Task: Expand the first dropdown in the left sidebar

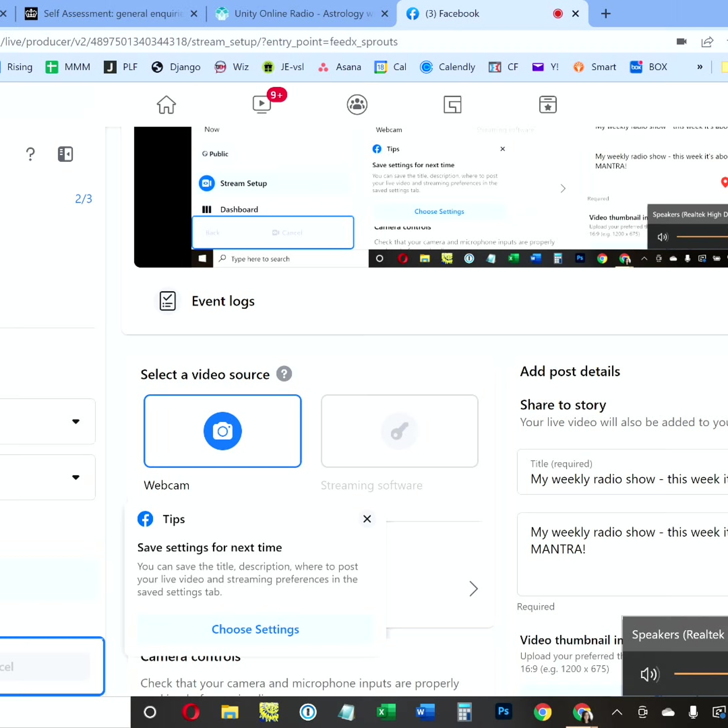Action: click(76, 421)
